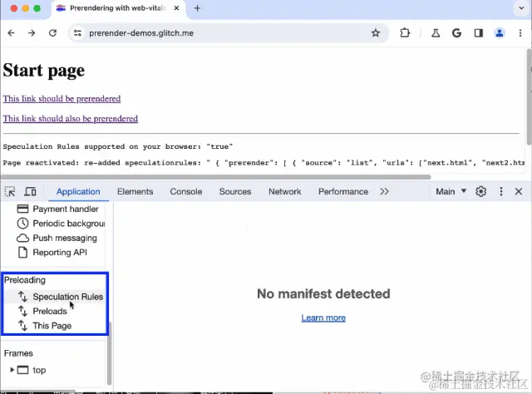Open Chrome's three-dot menu
The width and height of the screenshot is (532, 394).
click(x=520, y=33)
